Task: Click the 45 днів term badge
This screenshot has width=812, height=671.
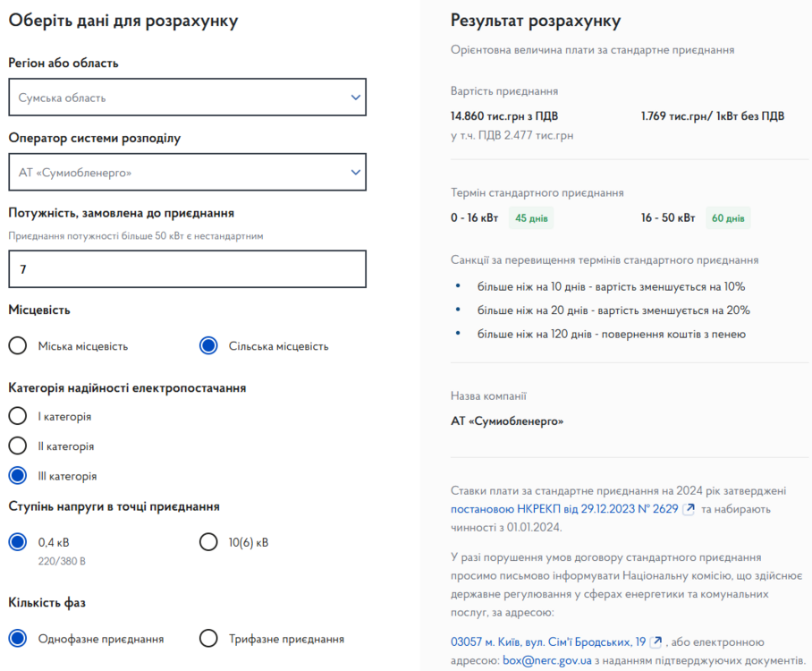Action: (x=531, y=218)
